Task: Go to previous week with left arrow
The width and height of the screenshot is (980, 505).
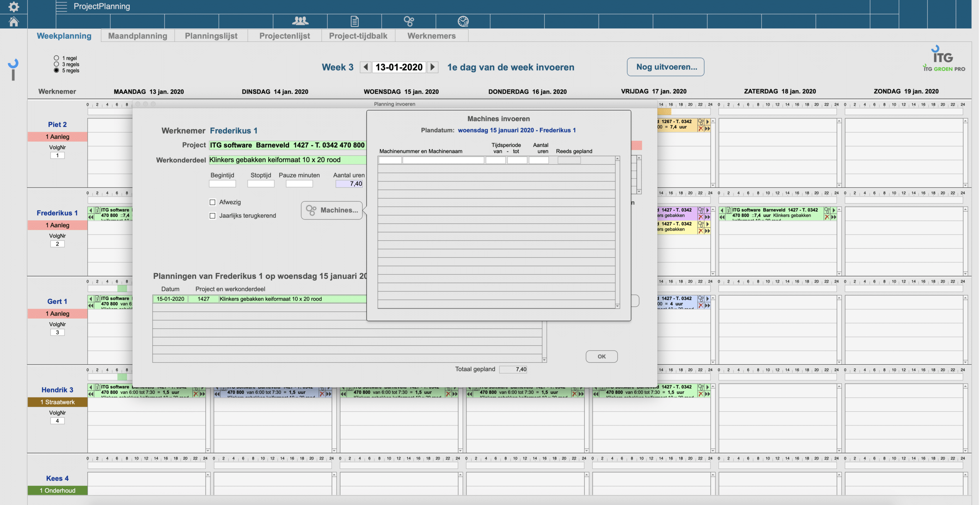Action: tap(366, 67)
